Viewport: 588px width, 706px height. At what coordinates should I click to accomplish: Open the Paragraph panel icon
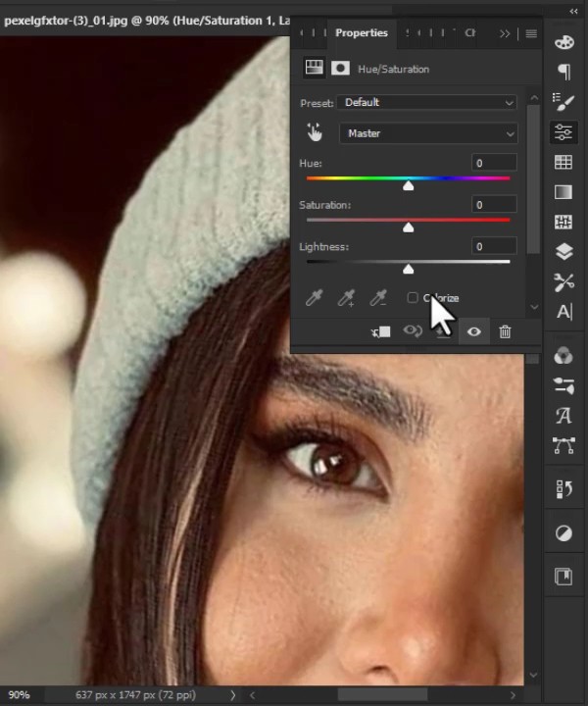pos(563,72)
